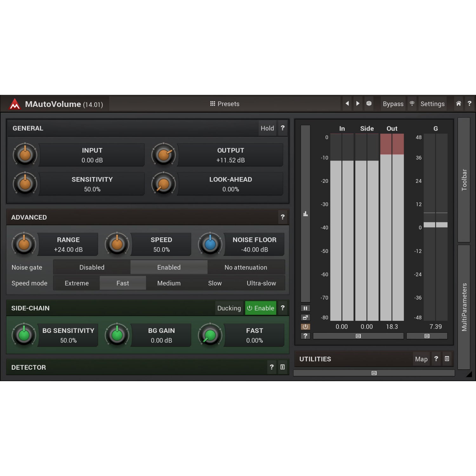The width and height of the screenshot is (476, 476).
Task: Click the OUTPUT knob
Action: (163, 155)
